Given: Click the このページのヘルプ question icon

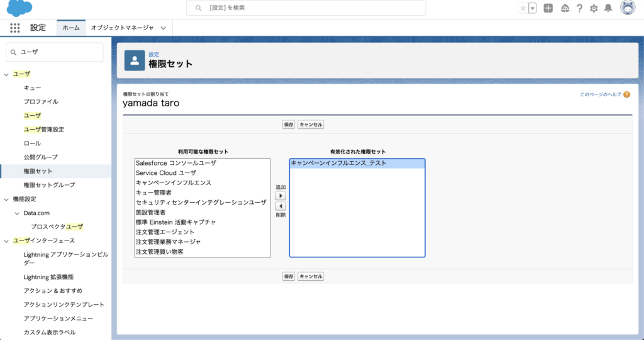Looking at the screenshot, I should coord(626,94).
